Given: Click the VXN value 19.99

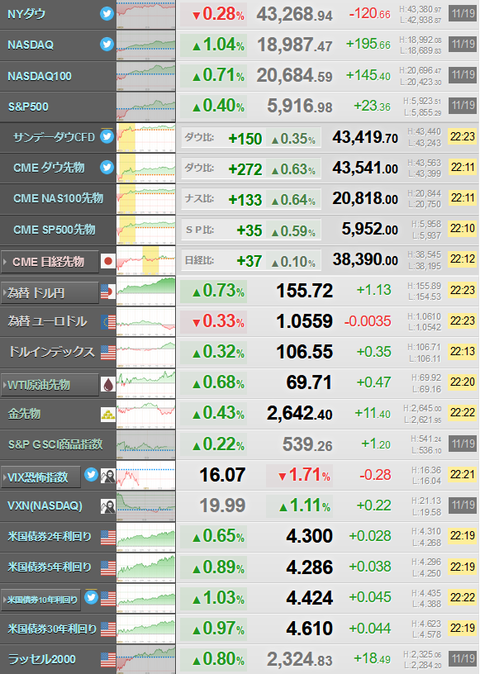Looking at the screenshot, I should tap(222, 506).
